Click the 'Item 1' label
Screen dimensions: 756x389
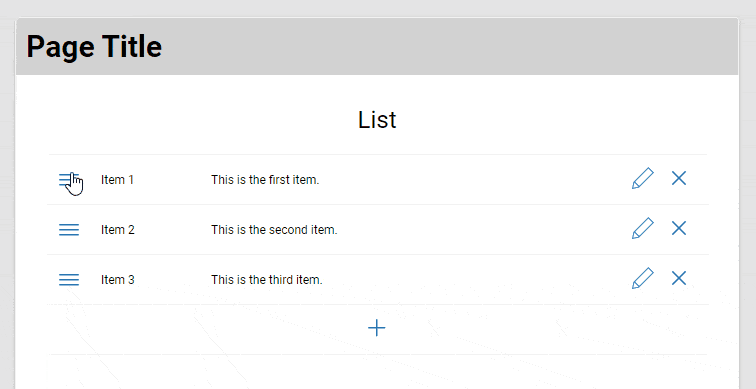click(x=117, y=180)
